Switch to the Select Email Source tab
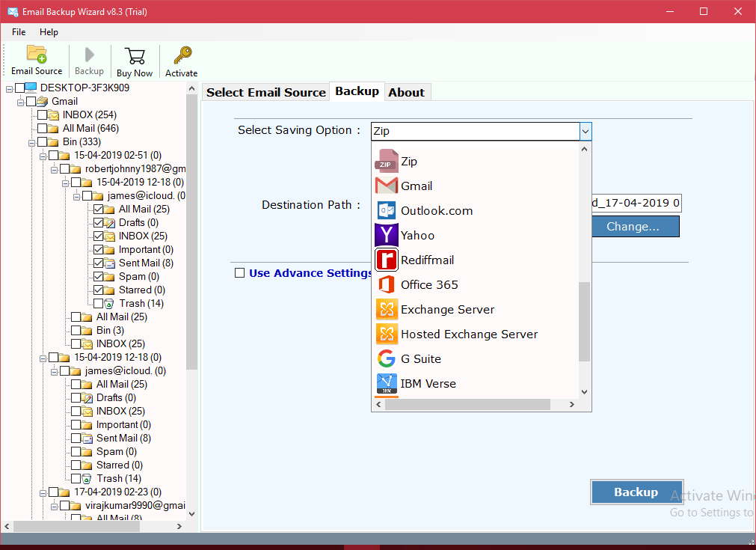 tap(266, 92)
